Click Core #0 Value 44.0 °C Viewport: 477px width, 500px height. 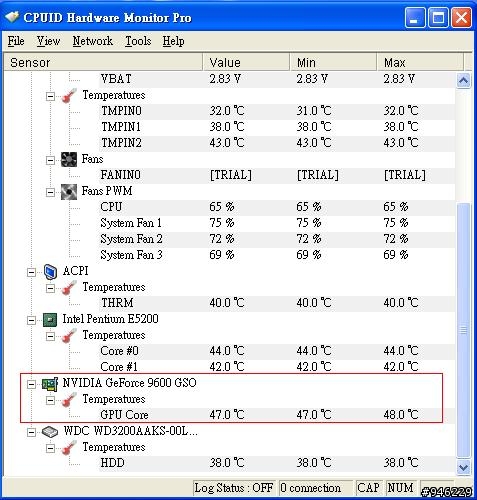pos(227,351)
